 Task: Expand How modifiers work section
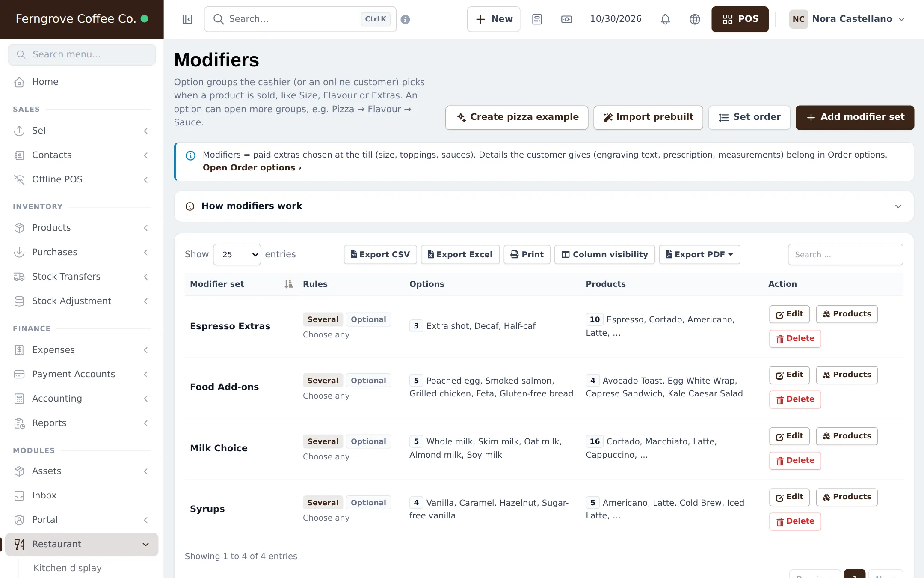[x=544, y=206]
